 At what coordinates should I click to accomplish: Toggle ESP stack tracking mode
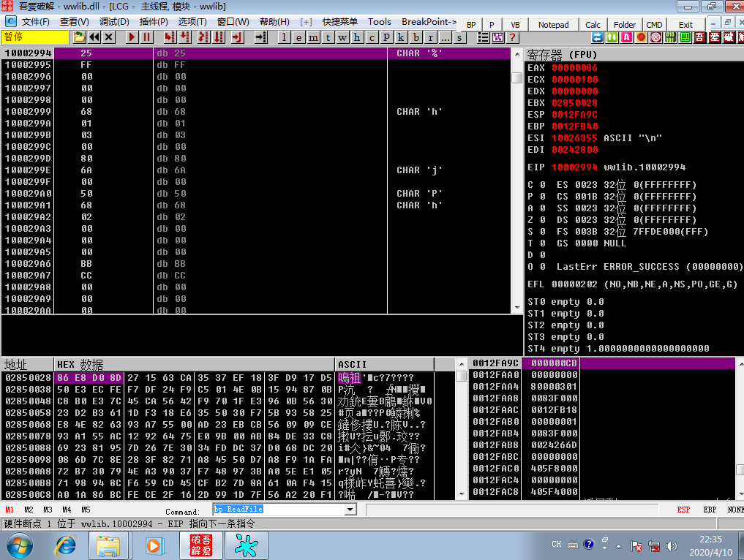[683, 510]
